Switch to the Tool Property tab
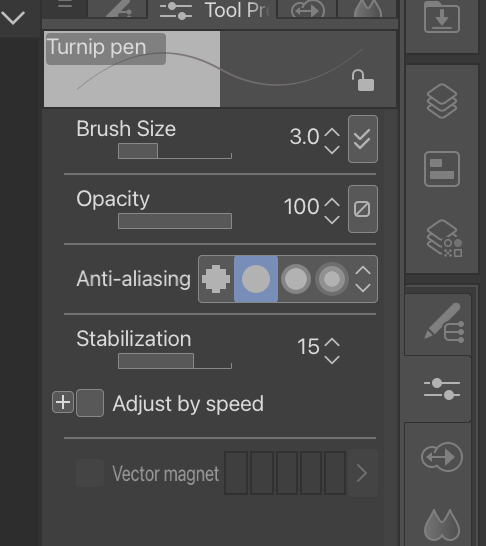The image size is (486, 546). coord(213,10)
